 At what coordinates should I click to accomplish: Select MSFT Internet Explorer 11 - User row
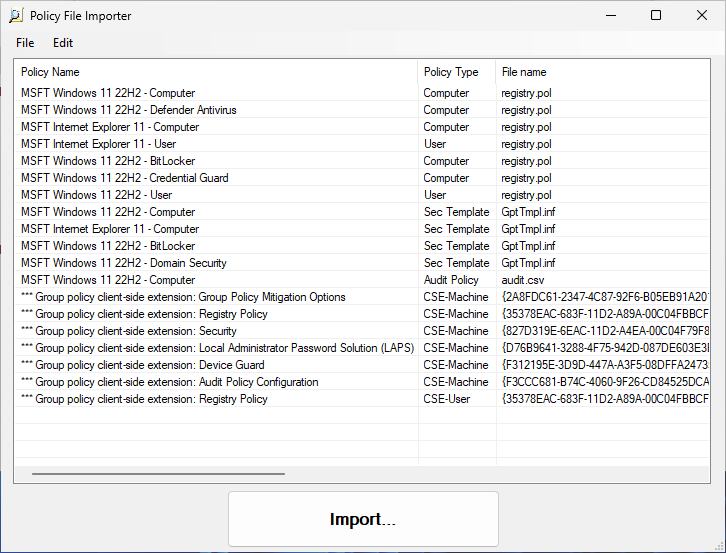(x=362, y=144)
